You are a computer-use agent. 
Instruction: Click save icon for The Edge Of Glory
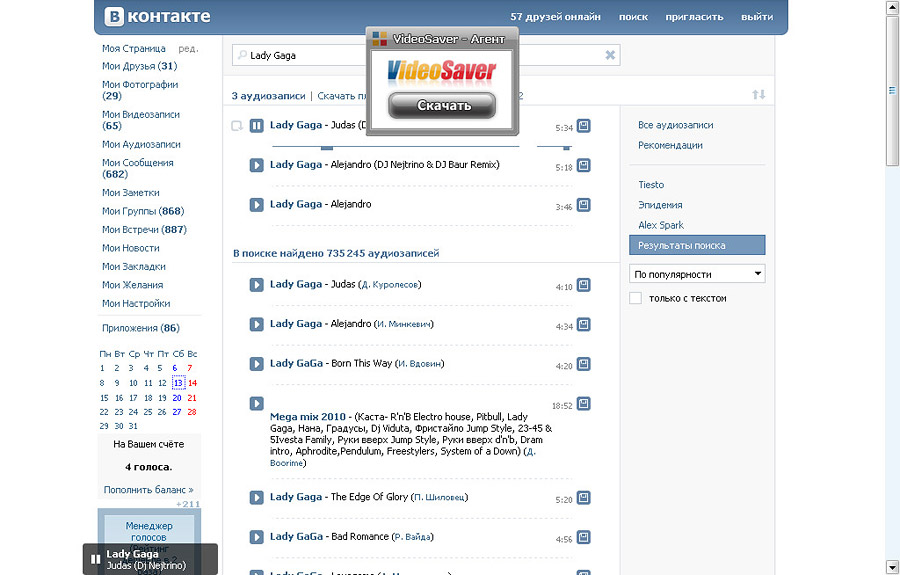(584, 497)
